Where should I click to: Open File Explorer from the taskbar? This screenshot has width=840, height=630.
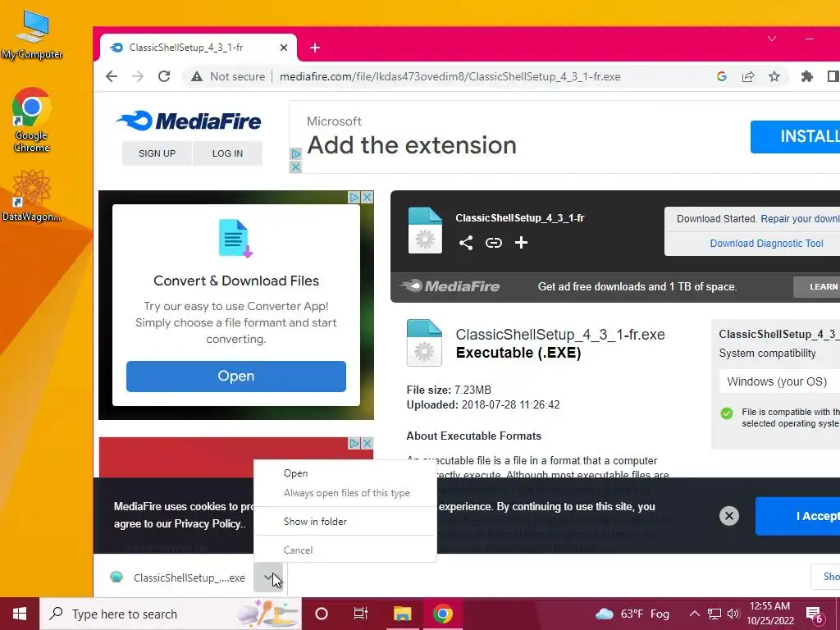(x=402, y=614)
